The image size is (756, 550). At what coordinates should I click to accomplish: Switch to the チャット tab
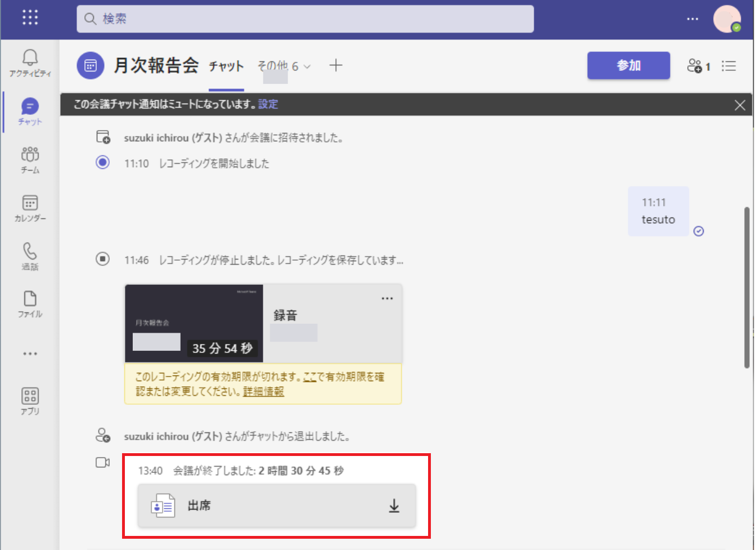(x=226, y=66)
